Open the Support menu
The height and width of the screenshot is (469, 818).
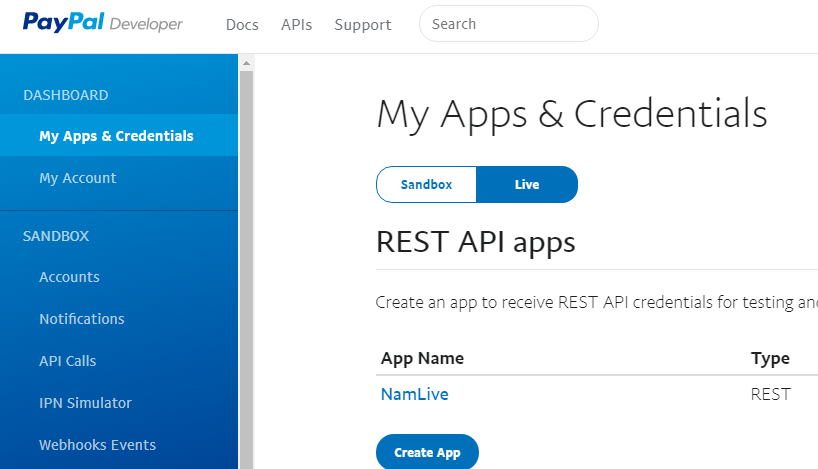(x=363, y=25)
